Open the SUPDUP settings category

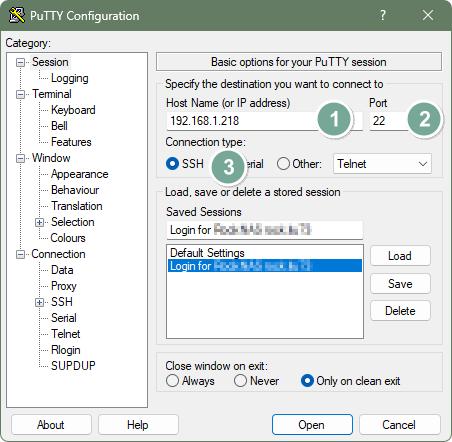[x=73, y=366]
